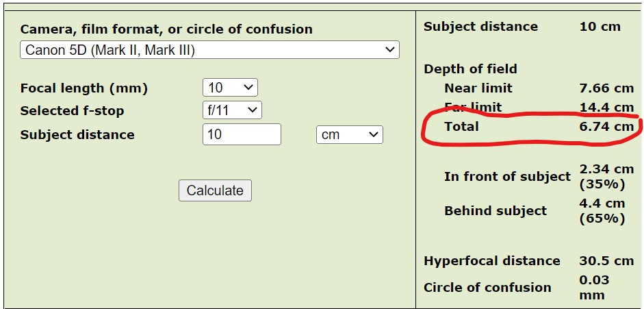The height and width of the screenshot is (309, 644).
Task: Click the near limit value 7.66 cm
Action: (606, 88)
